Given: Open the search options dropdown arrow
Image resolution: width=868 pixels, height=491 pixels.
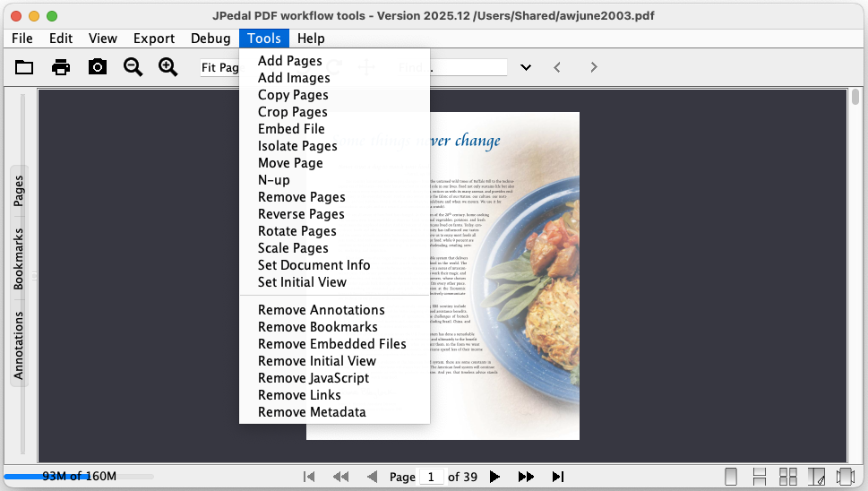Looking at the screenshot, I should pos(526,67).
